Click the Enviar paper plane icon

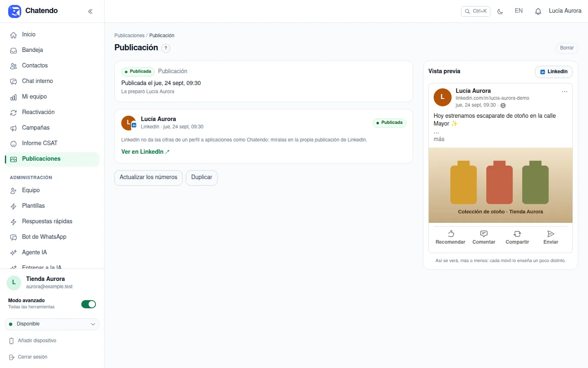tap(551, 234)
